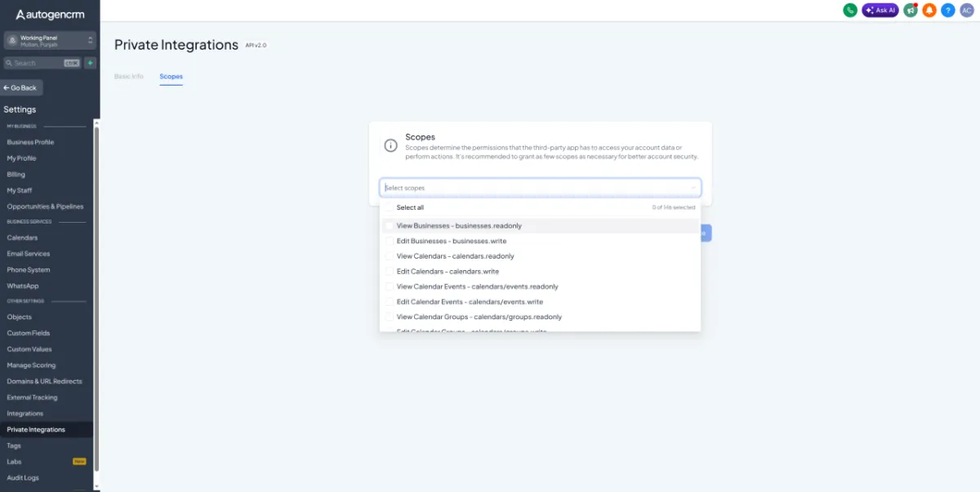The height and width of the screenshot is (492, 980).
Task: Open Tags settings in sidebar
Action: pyautogui.click(x=14, y=445)
